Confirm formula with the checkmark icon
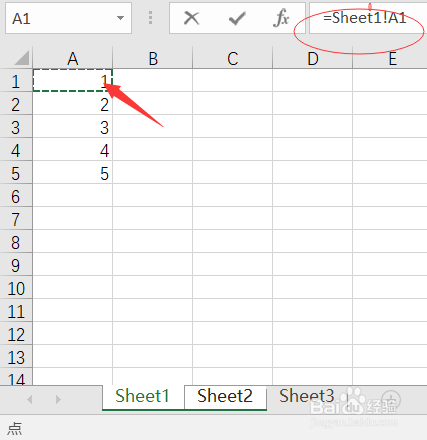 [x=237, y=18]
